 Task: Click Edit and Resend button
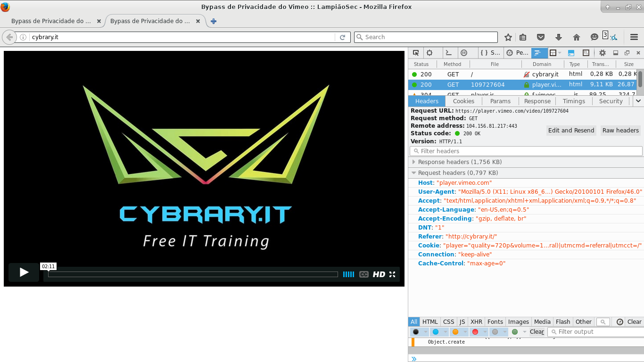(571, 131)
